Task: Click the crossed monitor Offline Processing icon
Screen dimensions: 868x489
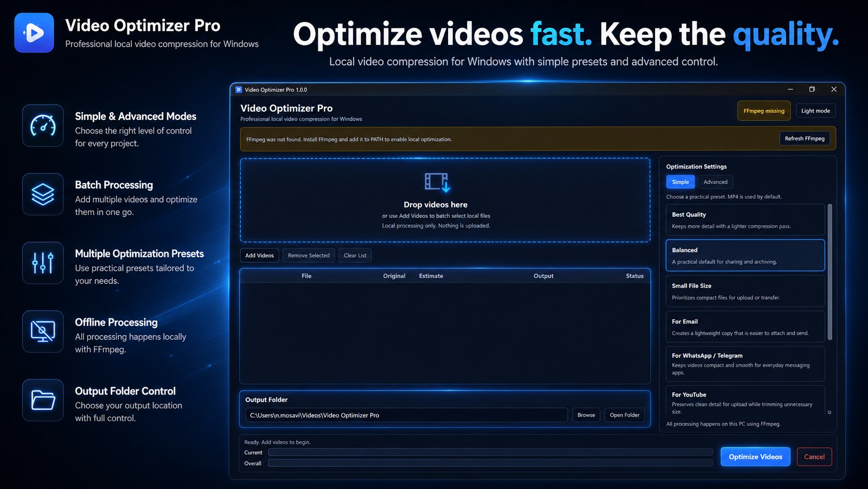Action: [43, 332]
